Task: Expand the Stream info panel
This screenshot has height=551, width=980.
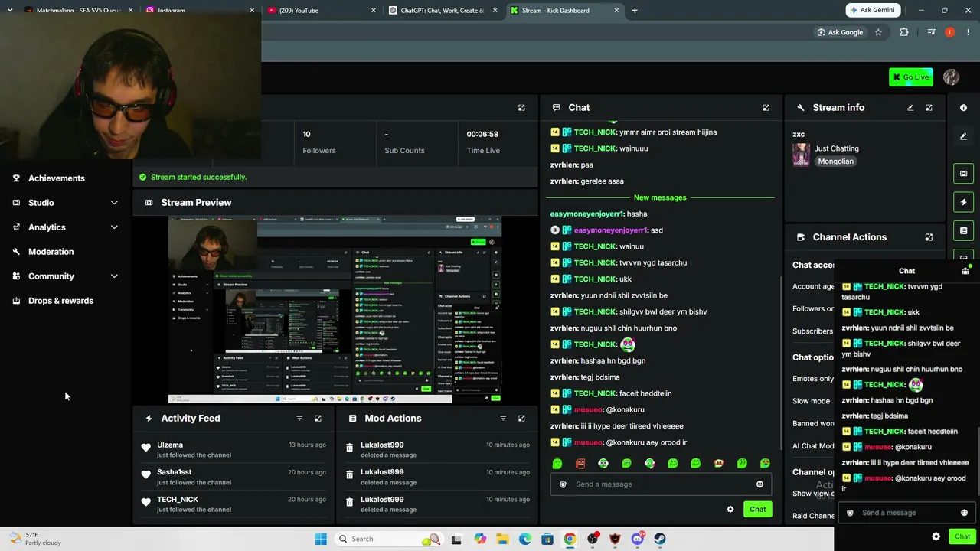Action: click(x=929, y=108)
